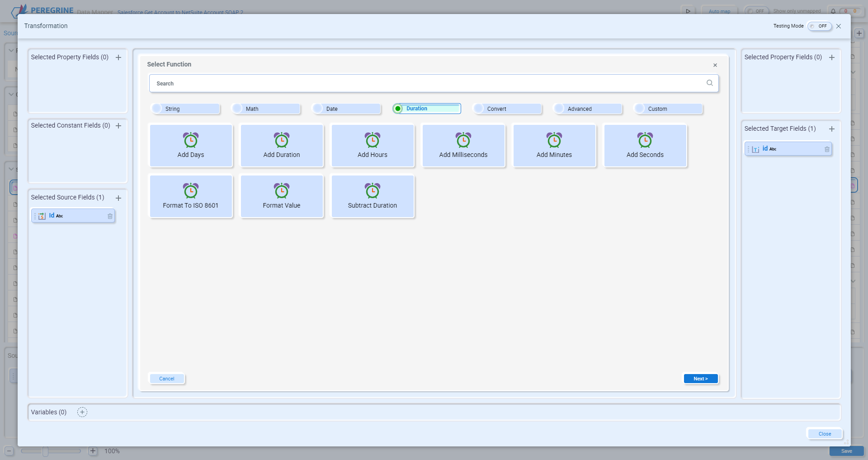Switch to the Convert function category
Viewport: 868px width, 460px height.
pos(479,109)
